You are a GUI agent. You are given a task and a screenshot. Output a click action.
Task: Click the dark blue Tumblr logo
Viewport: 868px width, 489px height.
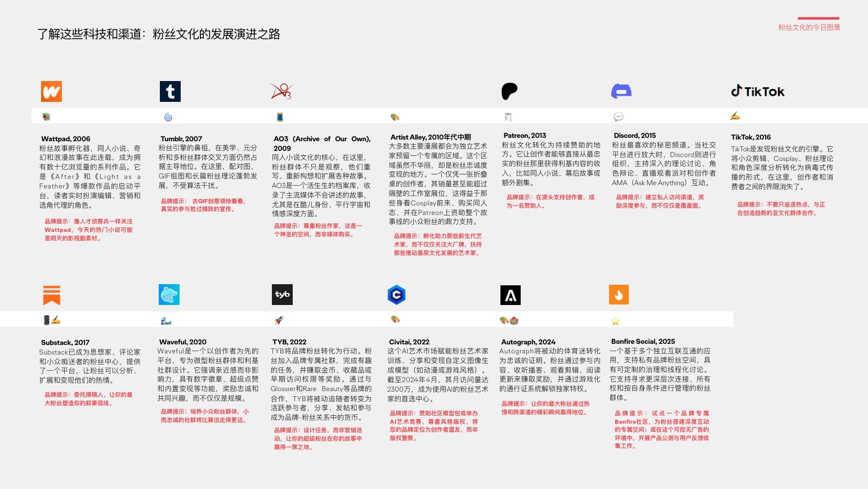pyautogui.click(x=170, y=91)
